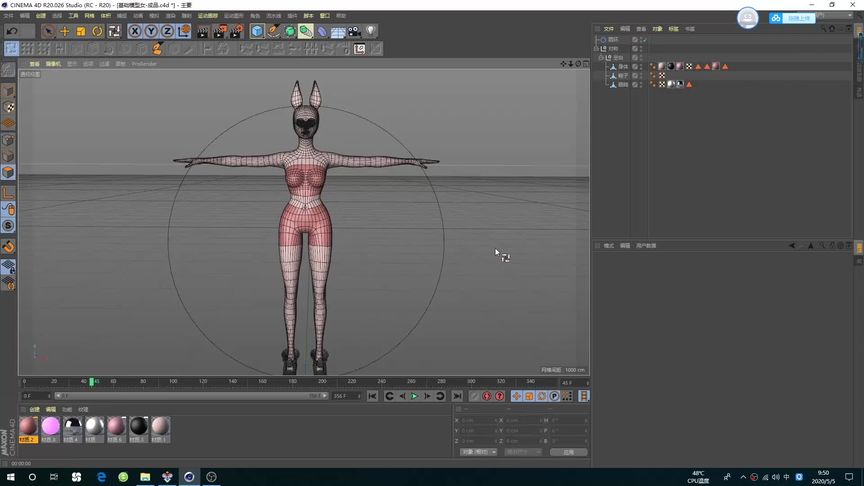The height and width of the screenshot is (486, 864).
Task: Toggle layer square of third object row
Action: click(x=635, y=57)
